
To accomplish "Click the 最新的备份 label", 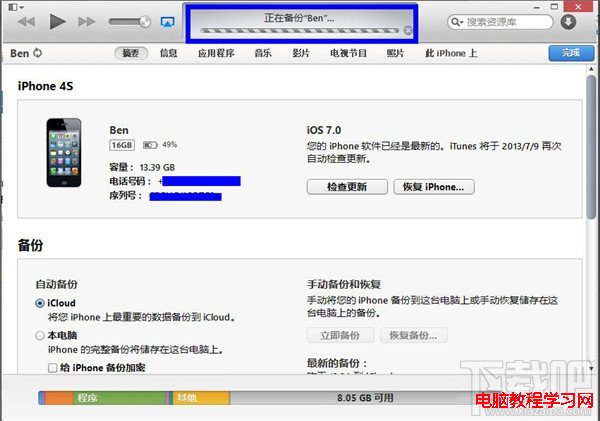I will click(x=337, y=363).
